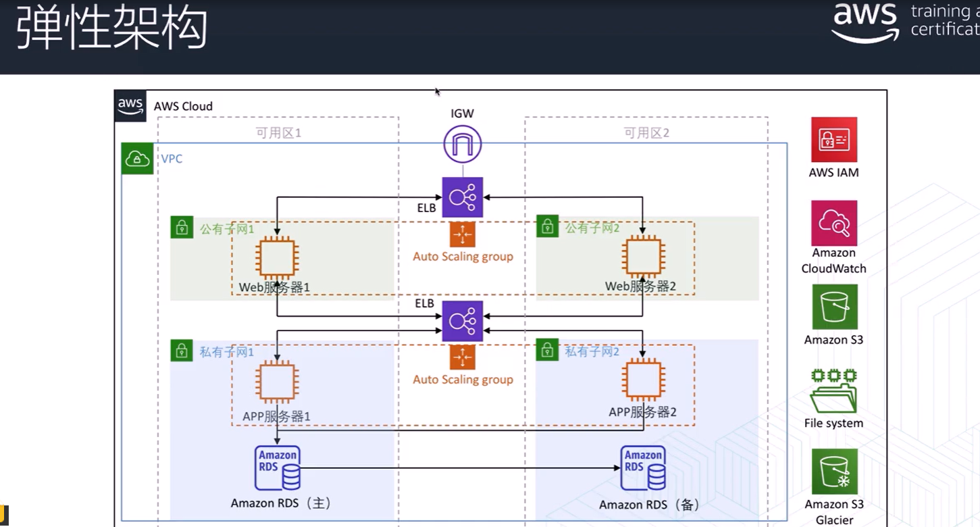Click the Amazon S3 label text
Viewport: 980px width, 527px height.
[834, 340]
